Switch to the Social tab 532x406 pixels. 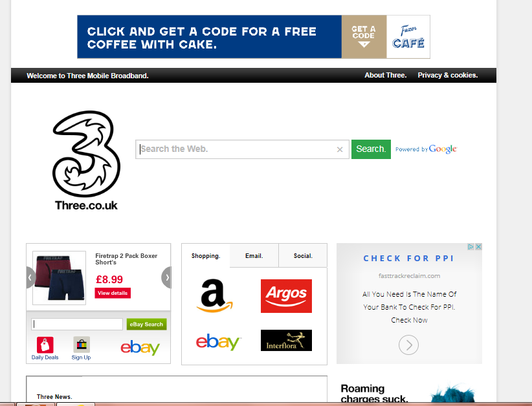[303, 256]
